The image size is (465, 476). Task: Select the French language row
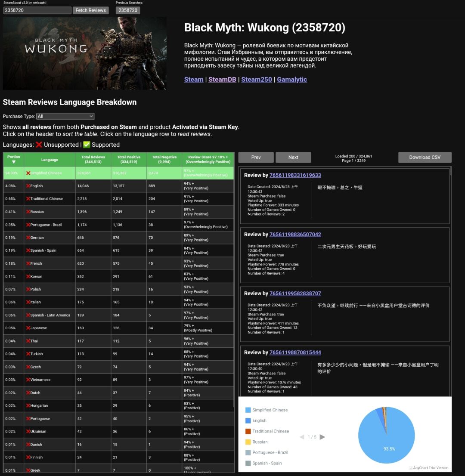(x=118, y=263)
